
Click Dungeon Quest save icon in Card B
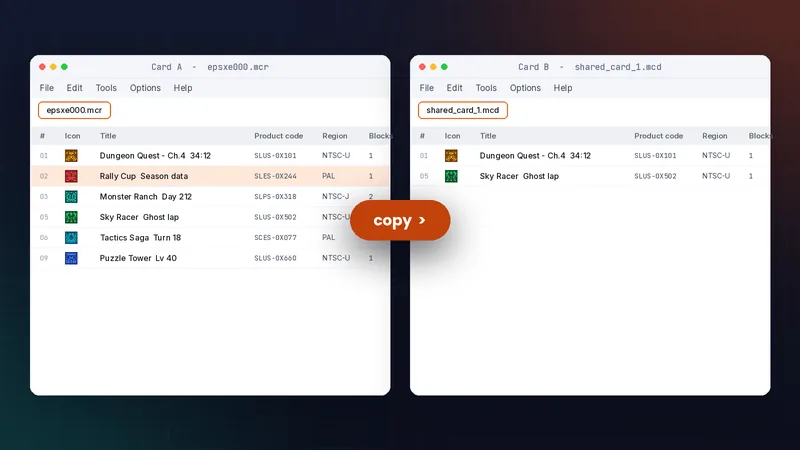click(451, 156)
